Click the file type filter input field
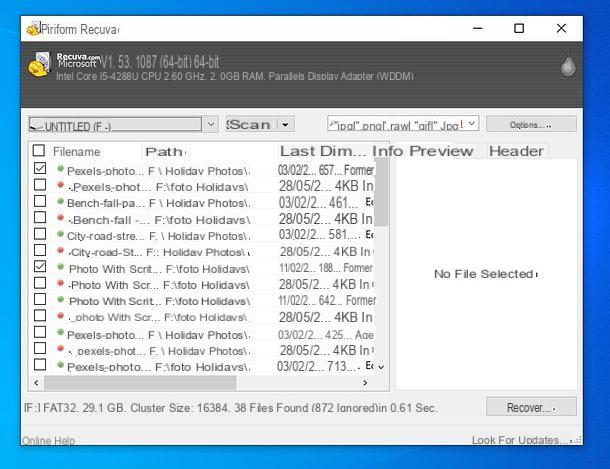 [396, 124]
